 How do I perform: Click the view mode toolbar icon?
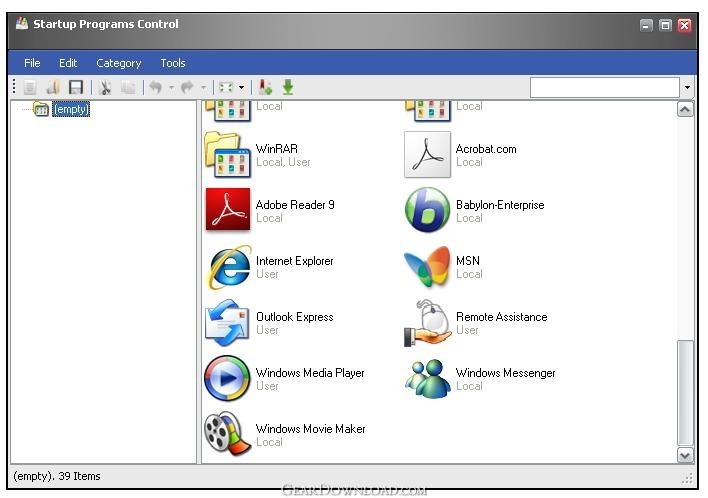[x=226, y=87]
